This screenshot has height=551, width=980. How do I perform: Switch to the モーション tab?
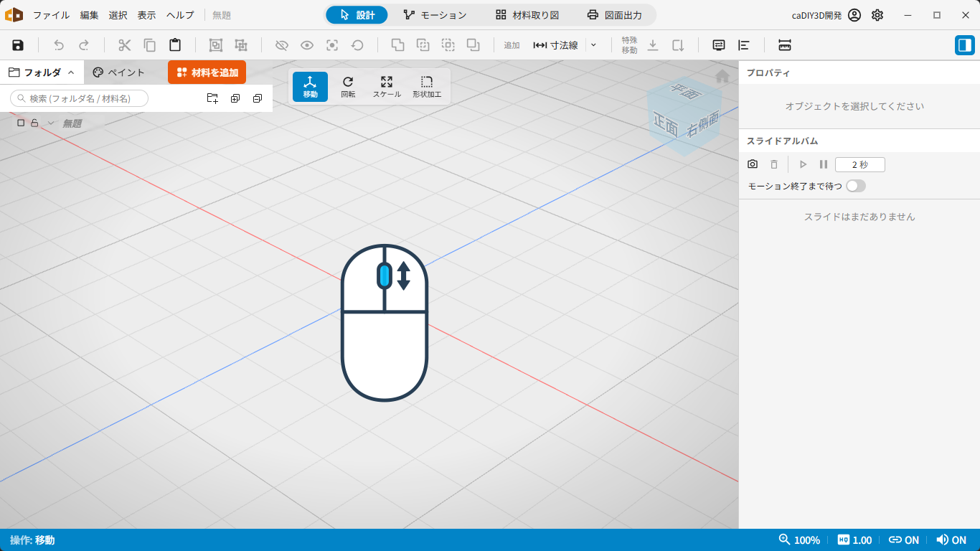coord(435,15)
